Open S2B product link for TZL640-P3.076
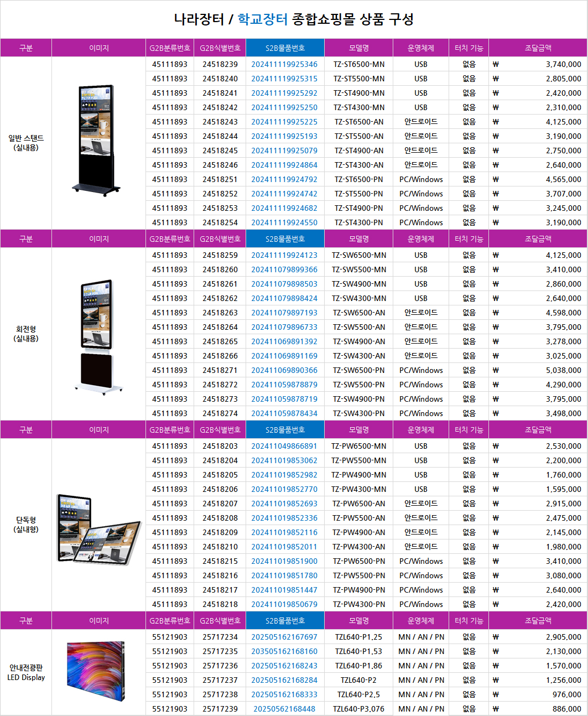This screenshot has width=588, height=716. tap(284, 709)
